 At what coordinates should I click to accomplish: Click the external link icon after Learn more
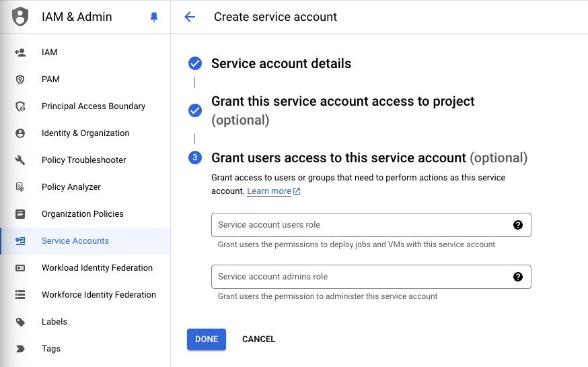coord(297,191)
